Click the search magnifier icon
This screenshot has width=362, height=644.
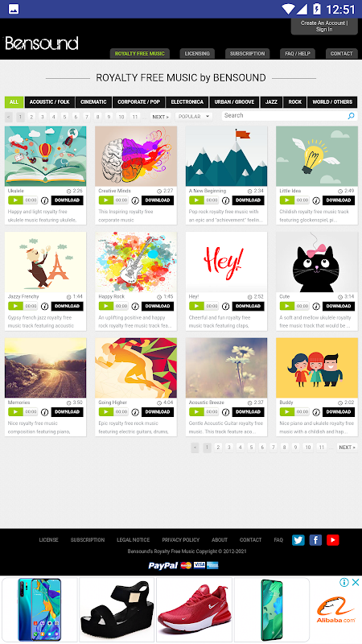(351, 116)
